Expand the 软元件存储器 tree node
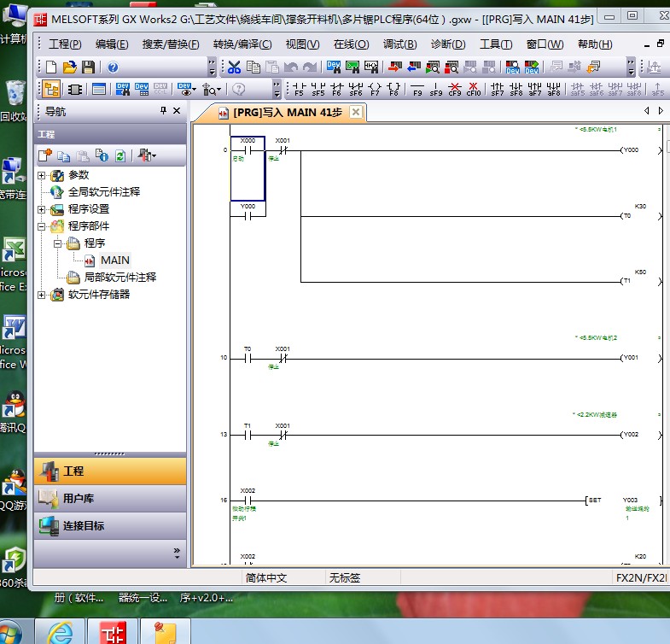Screen dimensions: 670x644 (x=42, y=295)
